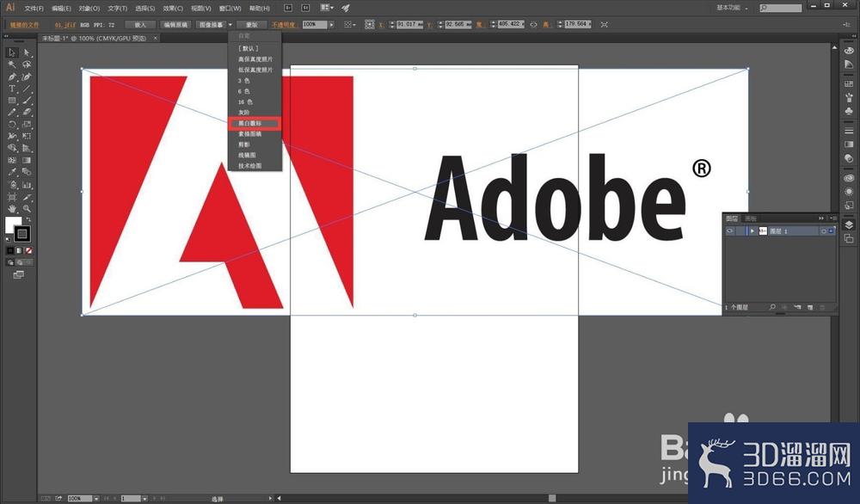The image size is (860, 504).
Task: Open the 文件(F) menu
Action: (x=34, y=9)
